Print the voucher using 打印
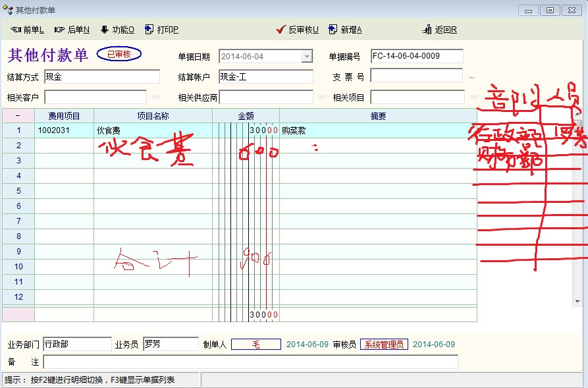 (162, 30)
